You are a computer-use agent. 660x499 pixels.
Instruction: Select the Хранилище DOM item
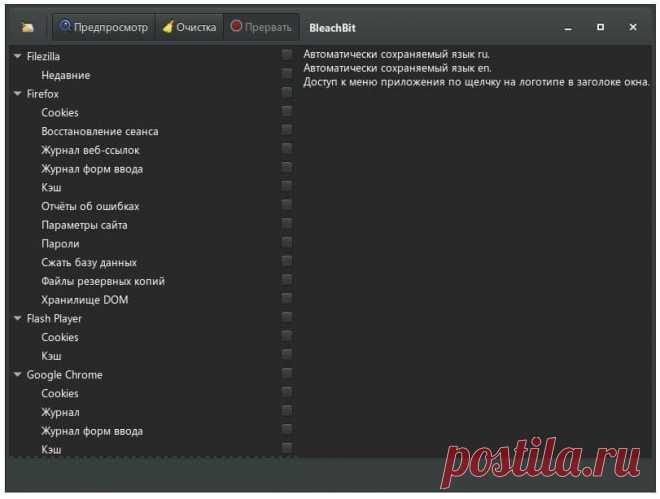pyautogui.click(x=85, y=300)
